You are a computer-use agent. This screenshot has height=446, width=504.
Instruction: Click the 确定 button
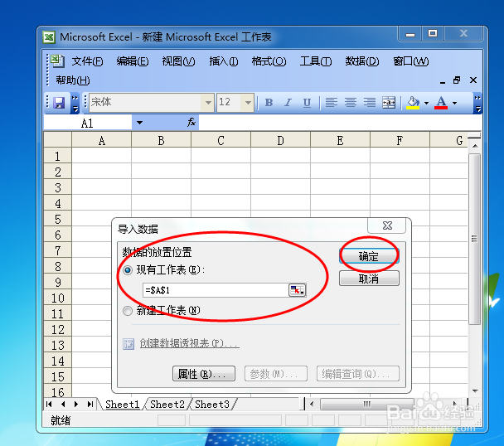[x=369, y=256]
